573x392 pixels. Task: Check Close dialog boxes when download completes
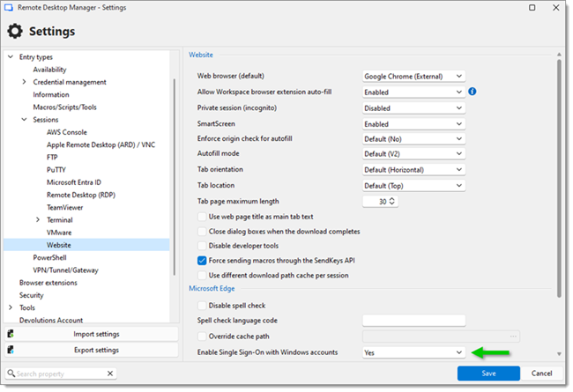[202, 232]
